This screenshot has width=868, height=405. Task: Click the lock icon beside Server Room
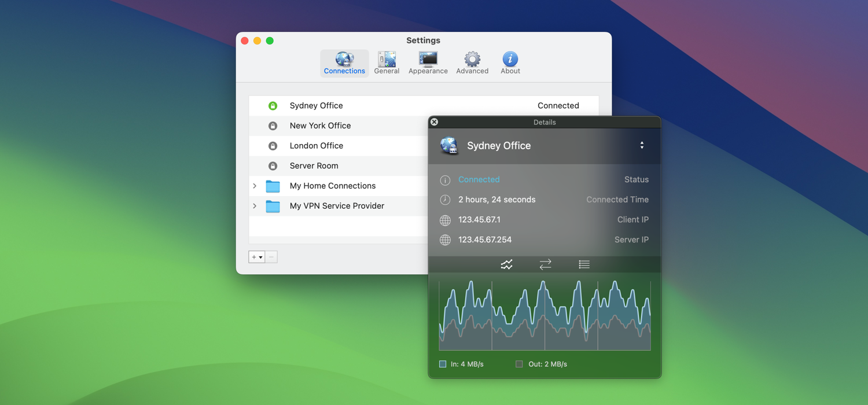point(273,166)
